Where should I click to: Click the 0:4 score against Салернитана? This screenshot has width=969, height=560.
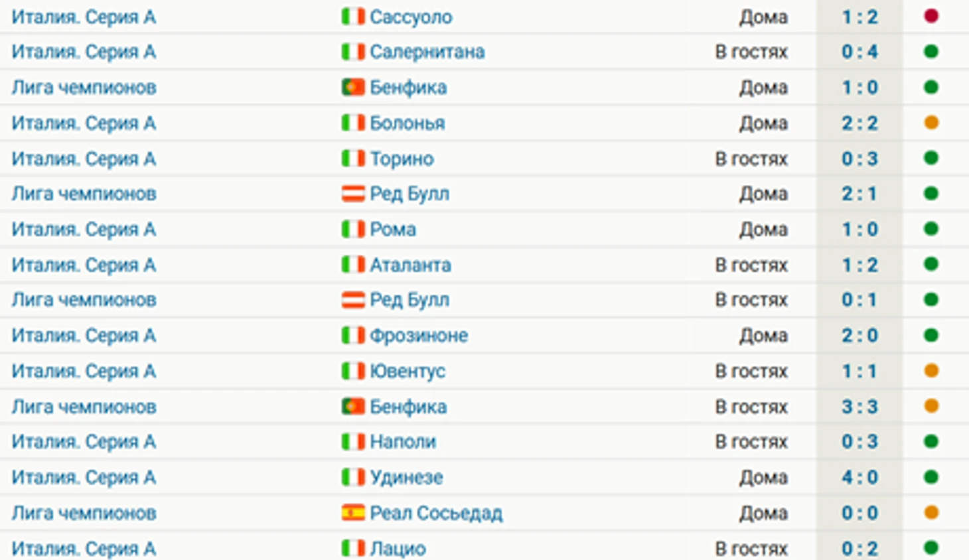(x=859, y=52)
